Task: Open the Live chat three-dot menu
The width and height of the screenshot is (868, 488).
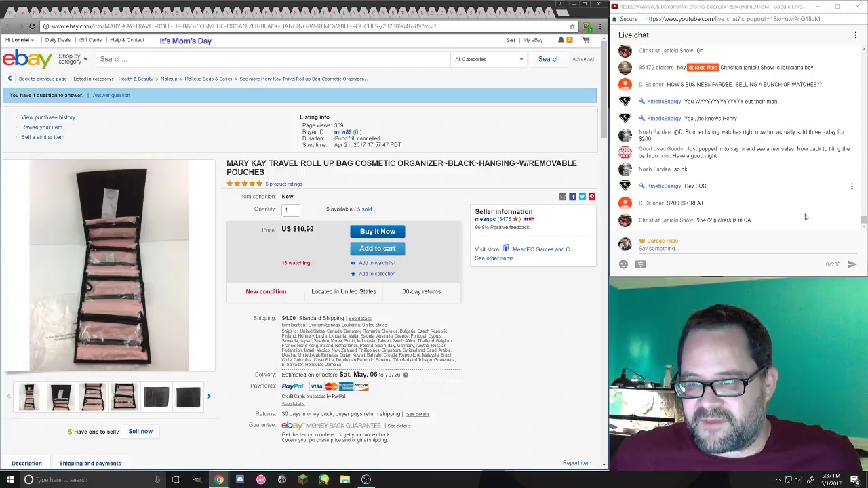Action: (856, 35)
